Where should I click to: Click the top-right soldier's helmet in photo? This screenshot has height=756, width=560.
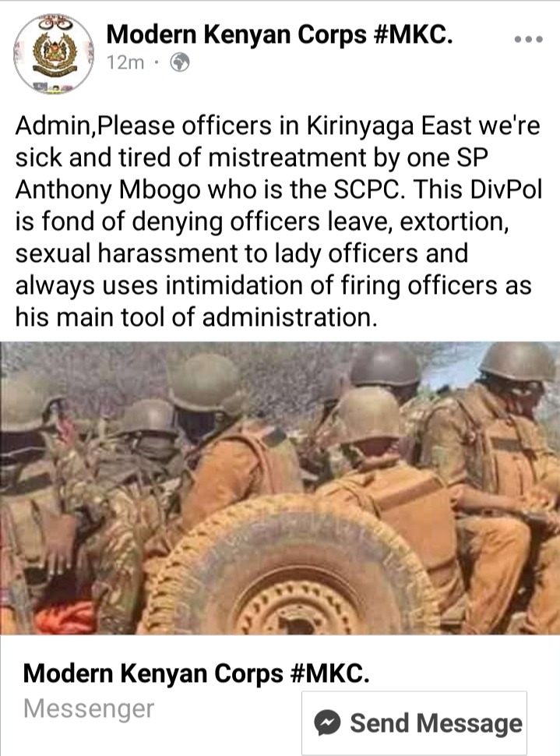(x=518, y=361)
